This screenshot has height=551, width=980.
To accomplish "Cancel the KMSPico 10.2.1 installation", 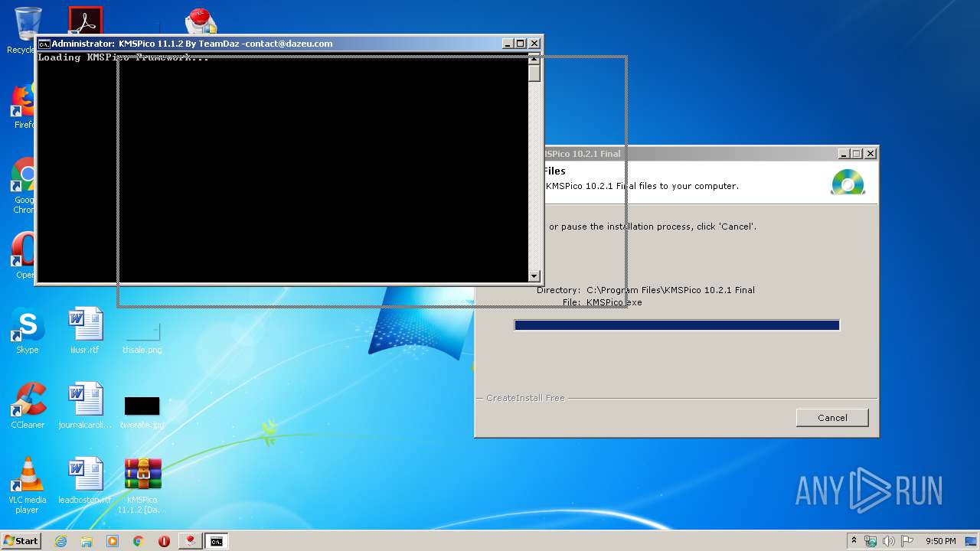I will [832, 418].
